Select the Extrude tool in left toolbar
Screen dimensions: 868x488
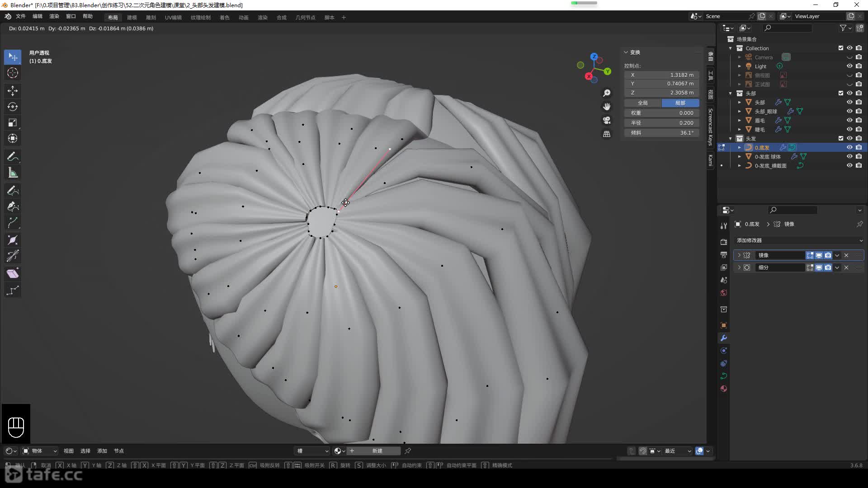[13, 222]
